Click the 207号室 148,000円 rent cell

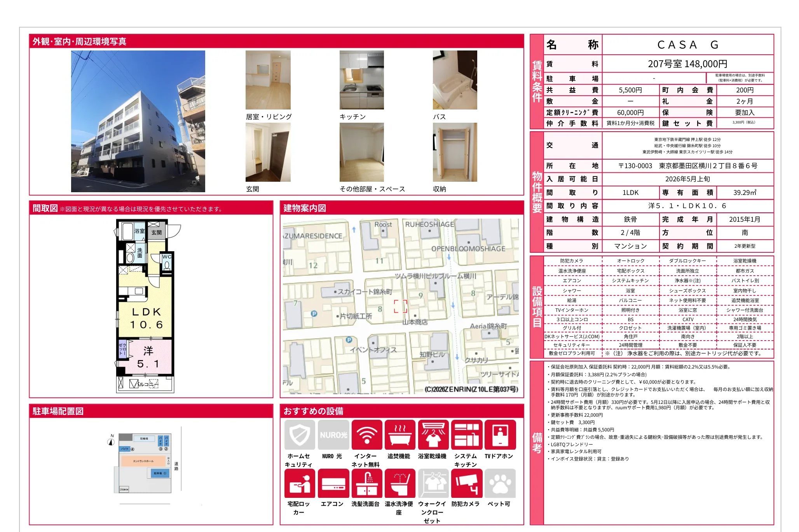coord(687,64)
